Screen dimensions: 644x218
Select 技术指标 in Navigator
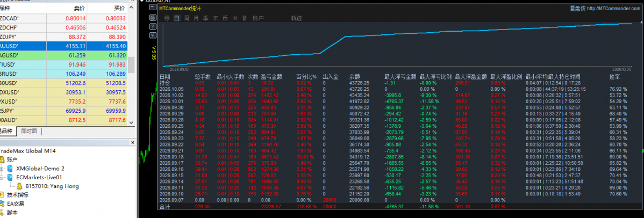coord(18,195)
